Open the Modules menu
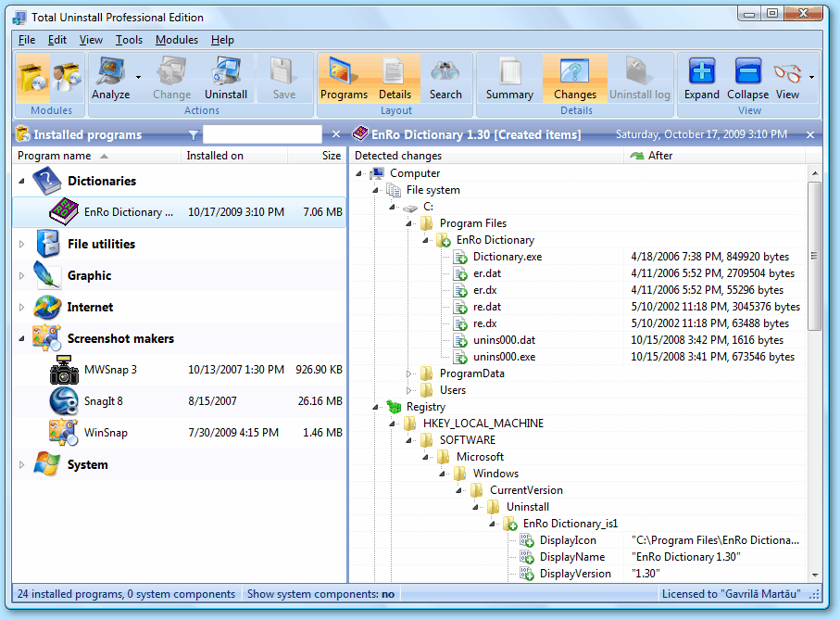 point(176,40)
